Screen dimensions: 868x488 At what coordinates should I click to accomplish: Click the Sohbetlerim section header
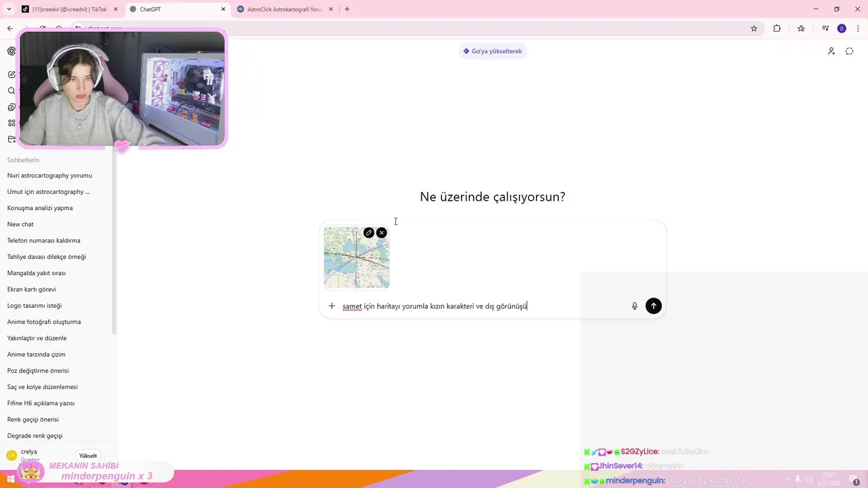23,160
